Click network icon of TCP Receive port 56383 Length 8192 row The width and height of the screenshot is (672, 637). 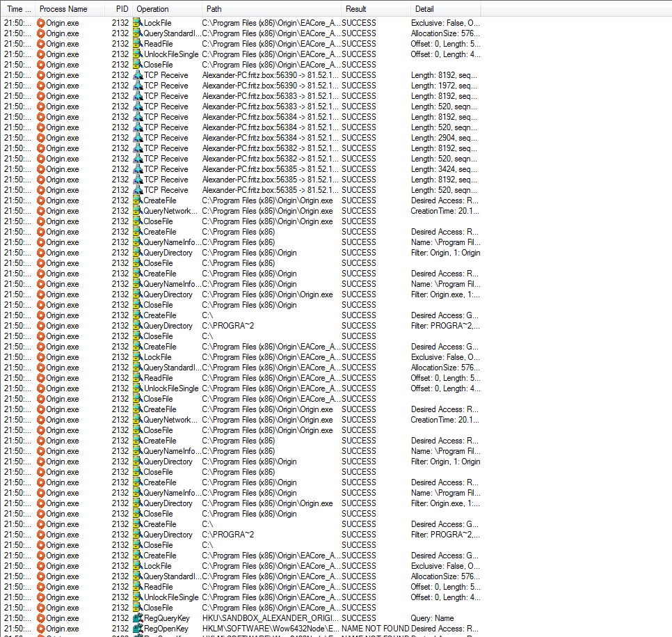(x=138, y=96)
